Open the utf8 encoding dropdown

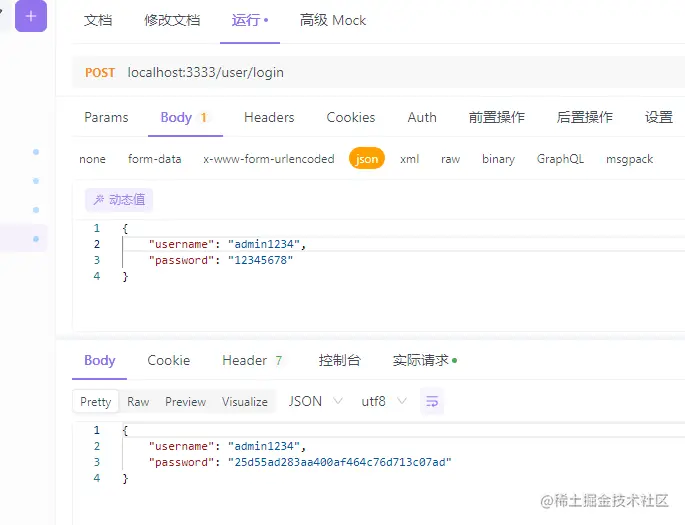[x=384, y=401]
